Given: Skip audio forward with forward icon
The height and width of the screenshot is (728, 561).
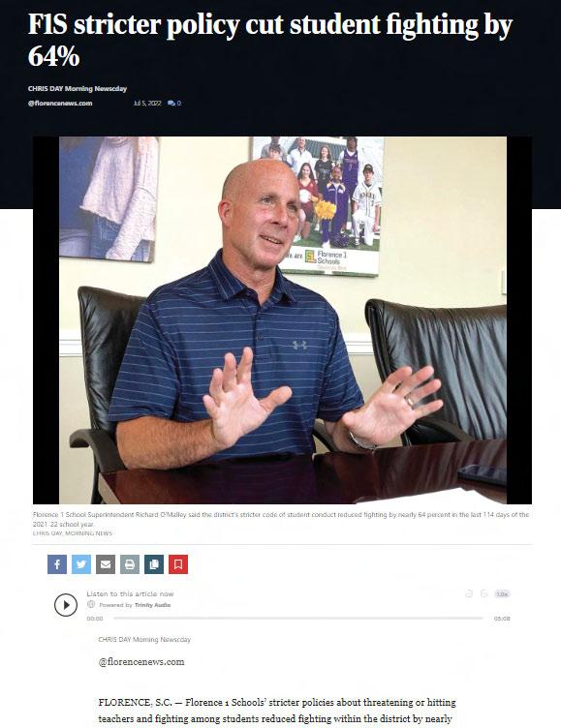Looking at the screenshot, I should (x=483, y=593).
